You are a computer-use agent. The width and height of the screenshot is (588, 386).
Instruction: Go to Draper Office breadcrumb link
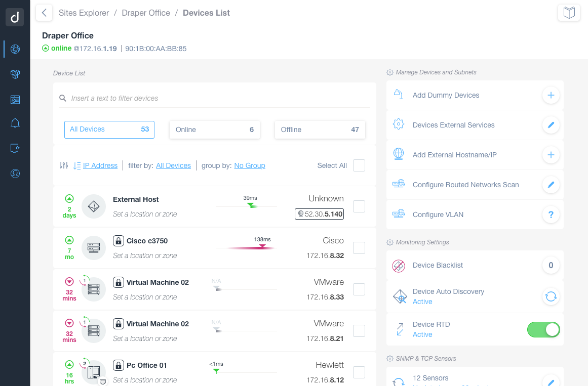(x=146, y=13)
